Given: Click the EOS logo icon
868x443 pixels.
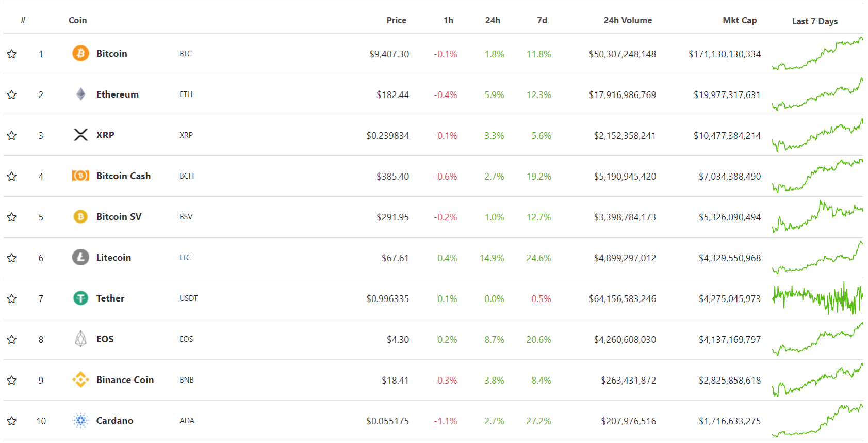Looking at the screenshot, I should click(x=80, y=339).
